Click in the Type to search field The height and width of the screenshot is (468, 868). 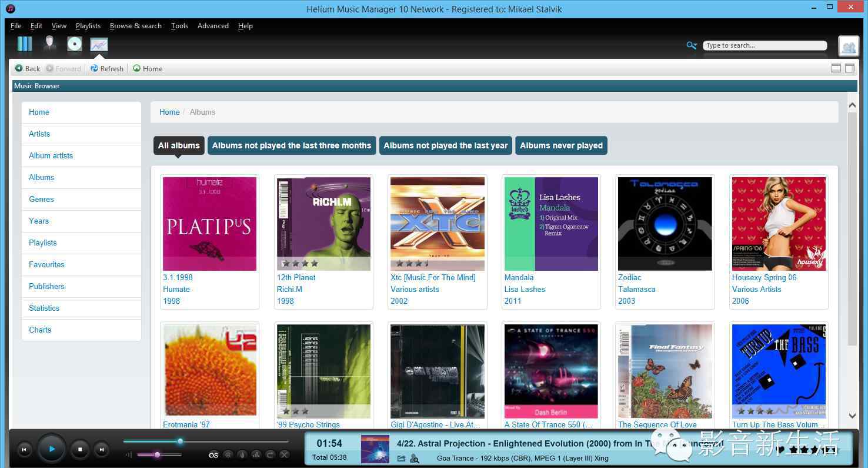click(x=764, y=45)
